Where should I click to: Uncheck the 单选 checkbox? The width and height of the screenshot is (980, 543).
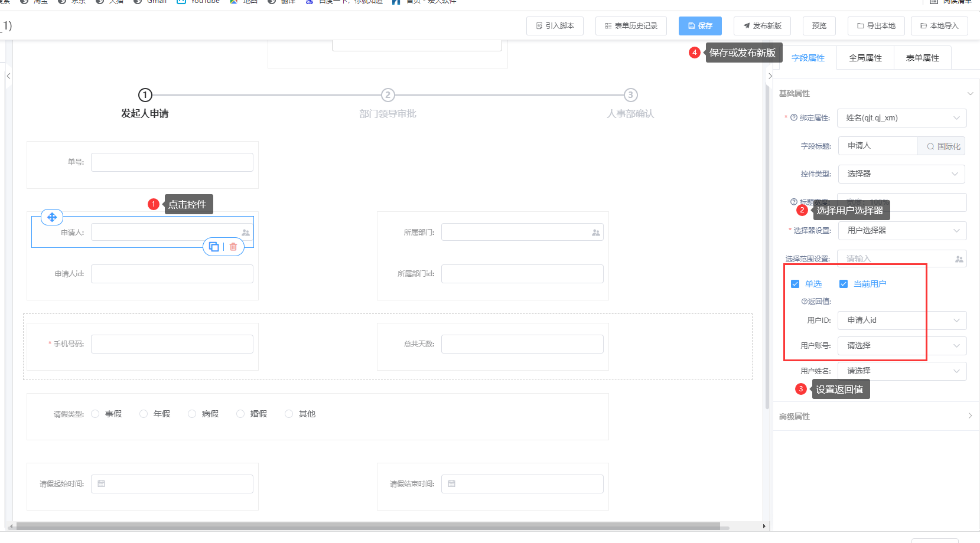(x=795, y=284)
